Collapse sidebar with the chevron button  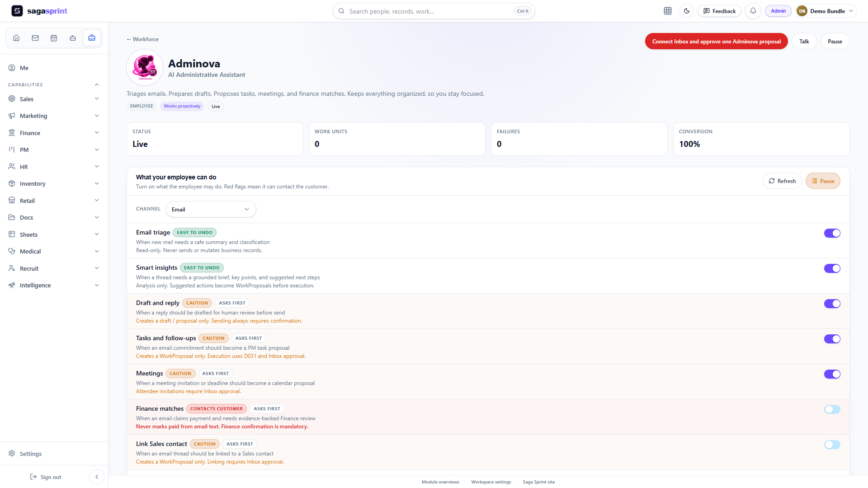[97, 477]
